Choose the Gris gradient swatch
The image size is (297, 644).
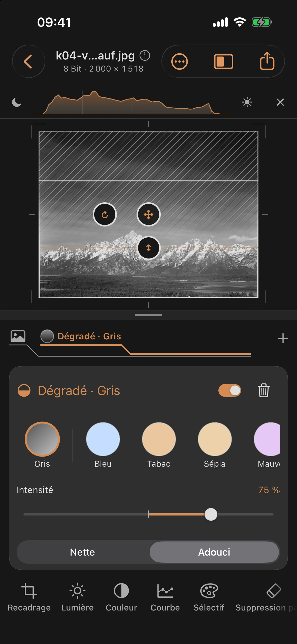42,439
